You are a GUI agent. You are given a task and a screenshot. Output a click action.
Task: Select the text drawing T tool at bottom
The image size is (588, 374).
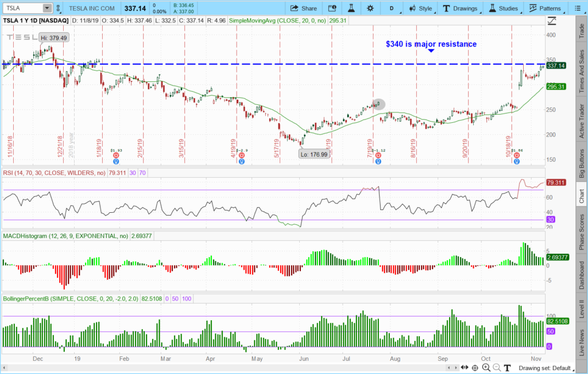(x=508, y=368)
